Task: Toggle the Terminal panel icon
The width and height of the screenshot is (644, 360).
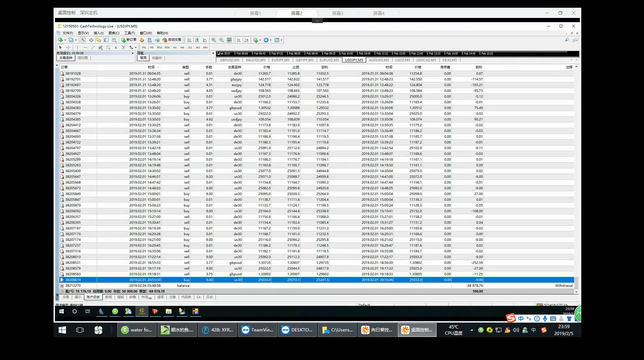Action: [106, 40]
